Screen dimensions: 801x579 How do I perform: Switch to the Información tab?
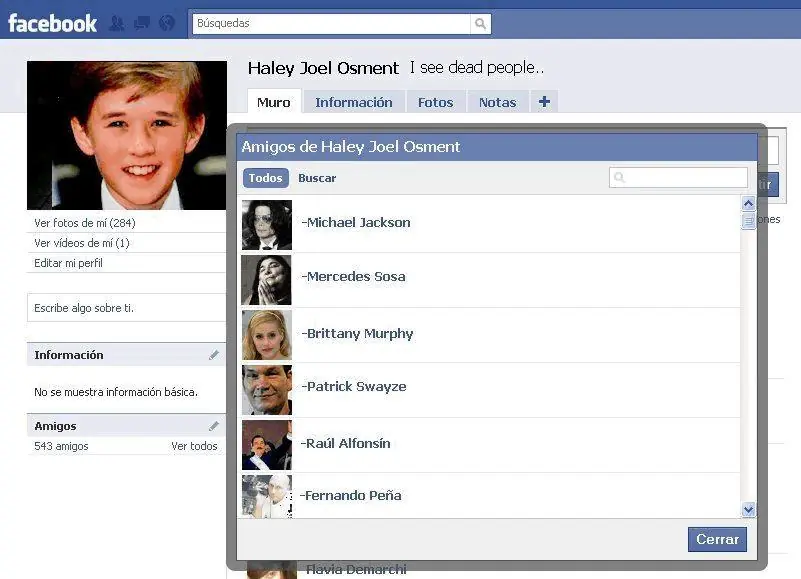pyautogui.click(x=354, y=102)
